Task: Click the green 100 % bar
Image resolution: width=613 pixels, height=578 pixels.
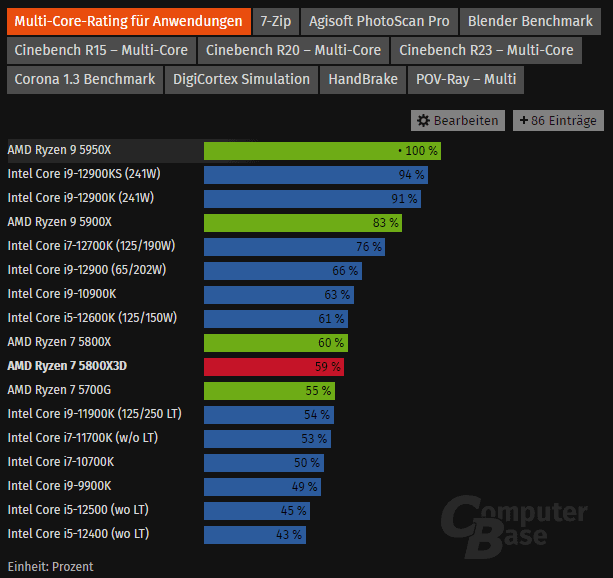Action: pos(323,151)
